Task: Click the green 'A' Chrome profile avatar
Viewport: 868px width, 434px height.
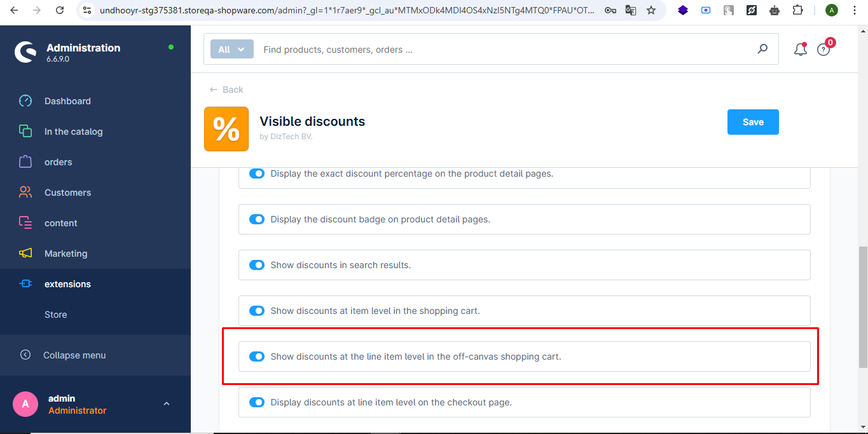Action: [x=832, y=10]
